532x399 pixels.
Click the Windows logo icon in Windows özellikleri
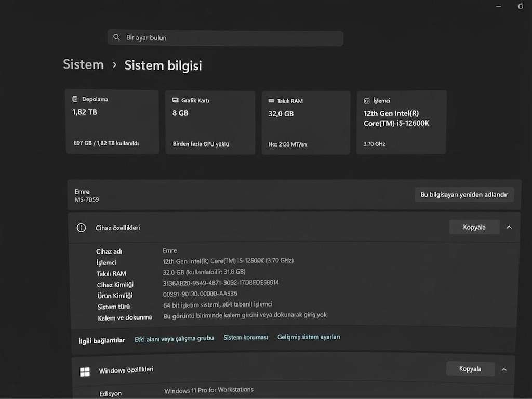tap(85, 372)
